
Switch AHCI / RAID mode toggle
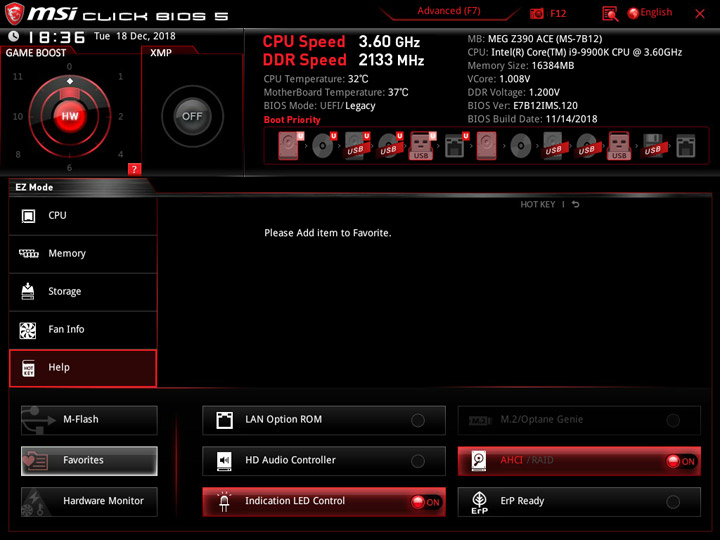point(681,461)
